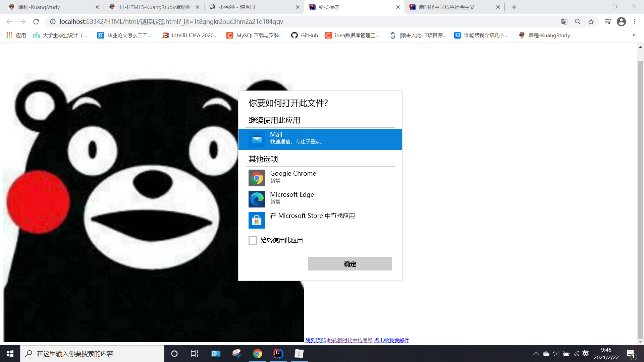644x362 pixels.
Task: Click the 点击给我发邮件 mail link
Action: point(391,340)
